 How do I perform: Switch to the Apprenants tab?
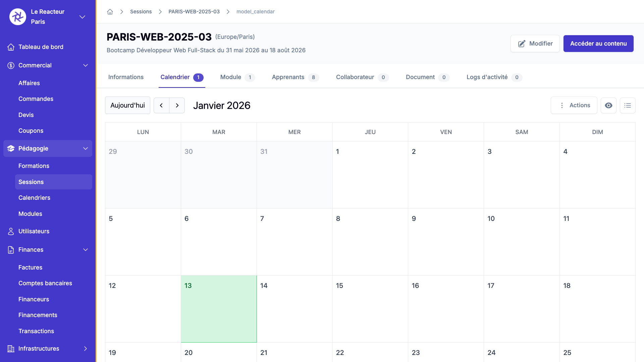288,77
